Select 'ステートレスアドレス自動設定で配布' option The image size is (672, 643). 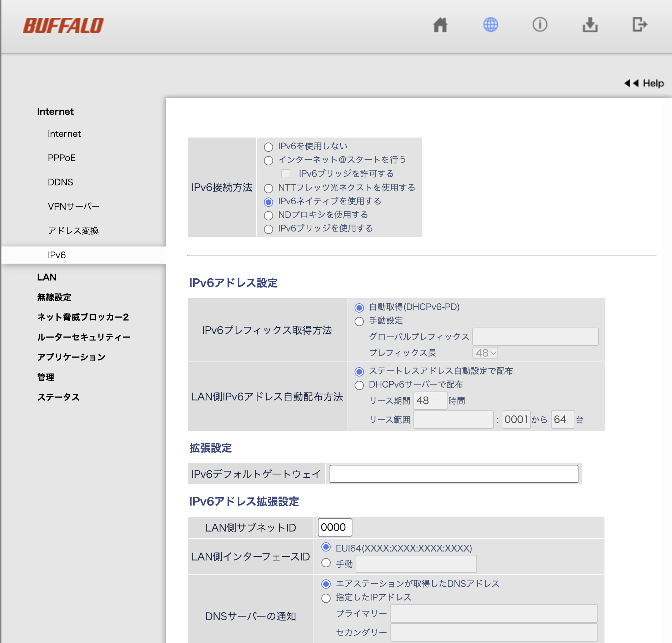tap(359, 372)
